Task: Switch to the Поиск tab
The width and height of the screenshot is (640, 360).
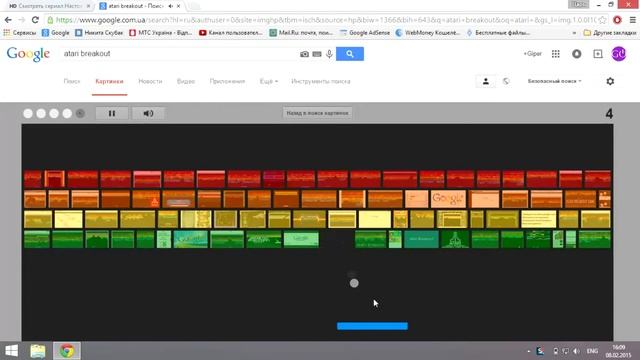Action: point(72,81)
